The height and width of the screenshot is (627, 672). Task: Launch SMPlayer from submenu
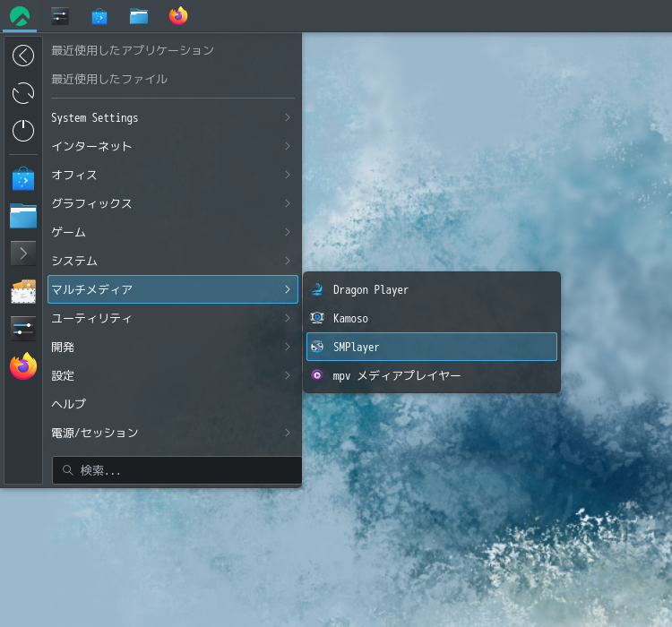(x=432, y=347)
